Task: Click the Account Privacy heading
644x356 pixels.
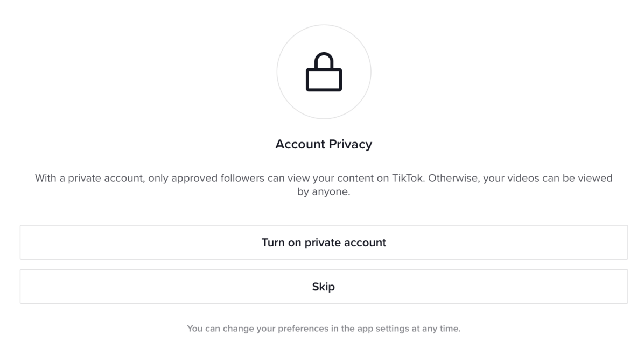Action: pyautogui.click(x=324, y=144)
